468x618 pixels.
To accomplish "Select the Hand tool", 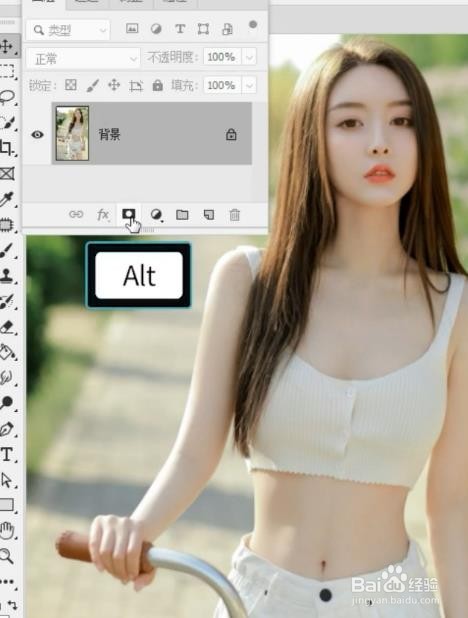I will pos(7,531).
